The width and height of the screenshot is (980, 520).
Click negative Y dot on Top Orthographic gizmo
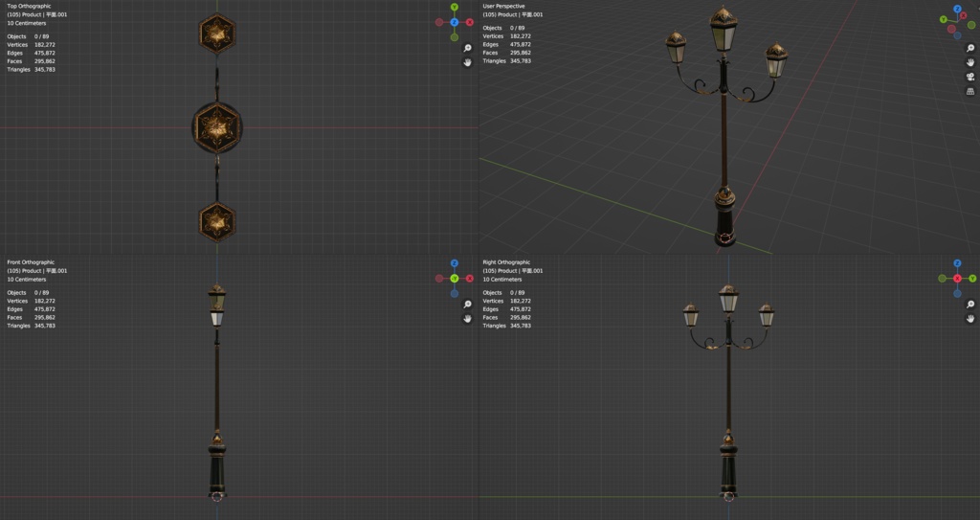455,37
